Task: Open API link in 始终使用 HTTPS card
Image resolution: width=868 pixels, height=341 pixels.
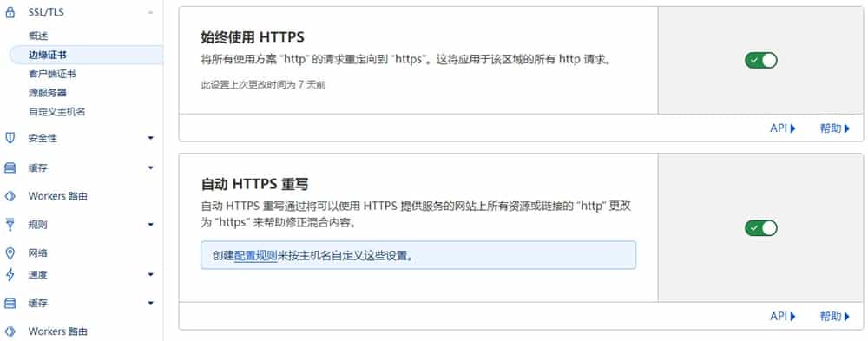Action: tap(783, 128)
